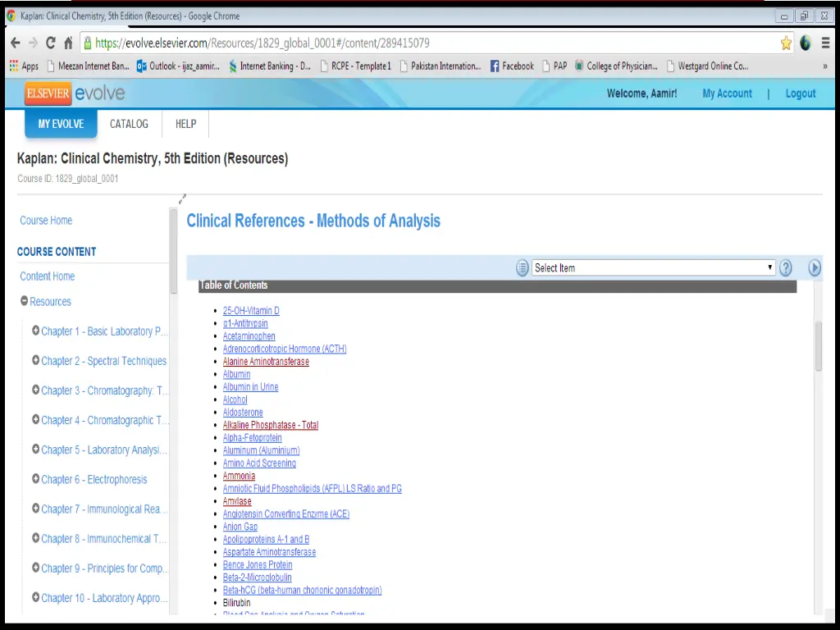This screenshot has height=630, width=840.
Task: Collapse the Resources tree node
Action: [24, 301]
